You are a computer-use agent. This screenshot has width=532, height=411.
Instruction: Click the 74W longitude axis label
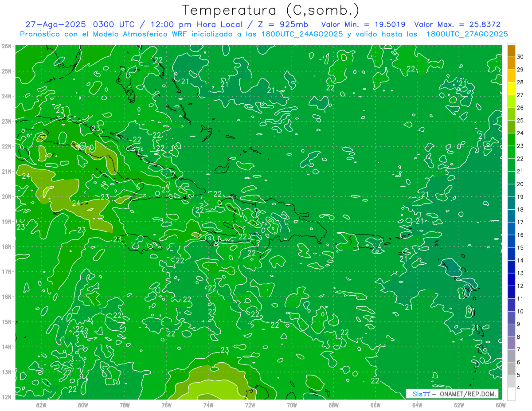[208, 405]
